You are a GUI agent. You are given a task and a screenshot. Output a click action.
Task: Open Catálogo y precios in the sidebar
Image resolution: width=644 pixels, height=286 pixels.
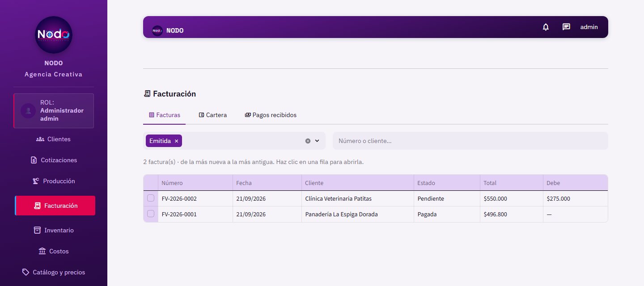54,272
